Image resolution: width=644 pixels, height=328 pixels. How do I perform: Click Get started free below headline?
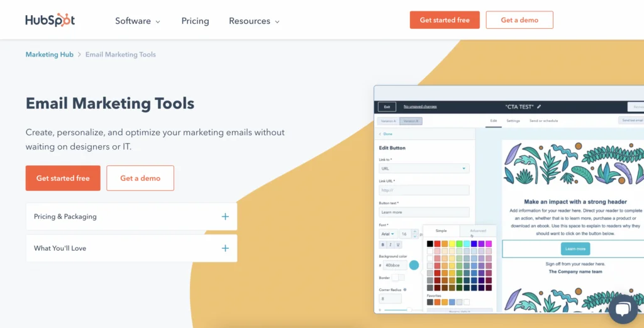click(x=63, y=178)
